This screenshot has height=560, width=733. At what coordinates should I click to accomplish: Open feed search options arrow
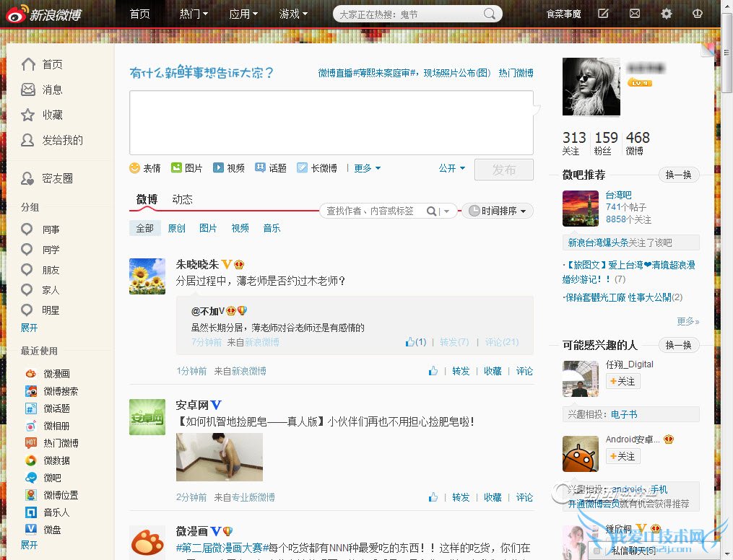point(446,211)
